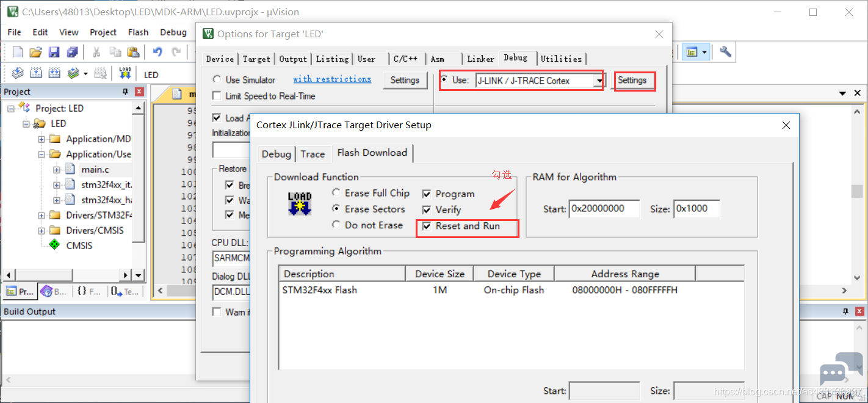The height and width of the screenshot is (403, 868).
Task: Switch to the Utilities tab
Action: (x=561, y=59)
